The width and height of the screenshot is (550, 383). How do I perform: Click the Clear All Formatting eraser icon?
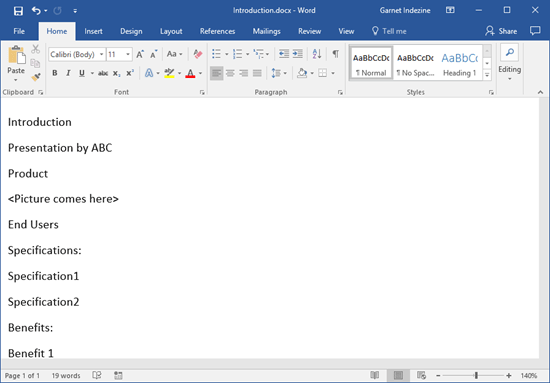tap(197, 54)
